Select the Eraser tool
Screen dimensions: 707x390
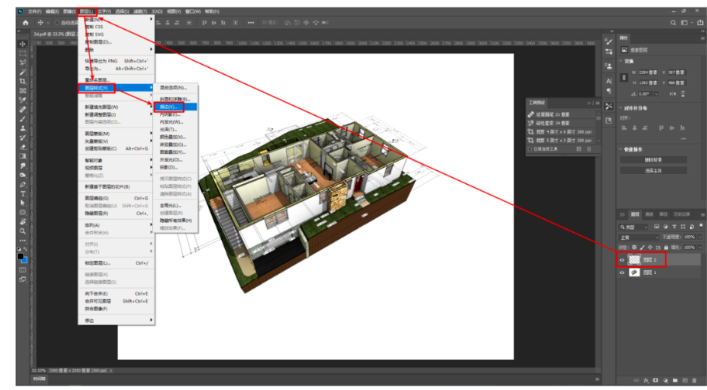[x=23, y=147]
